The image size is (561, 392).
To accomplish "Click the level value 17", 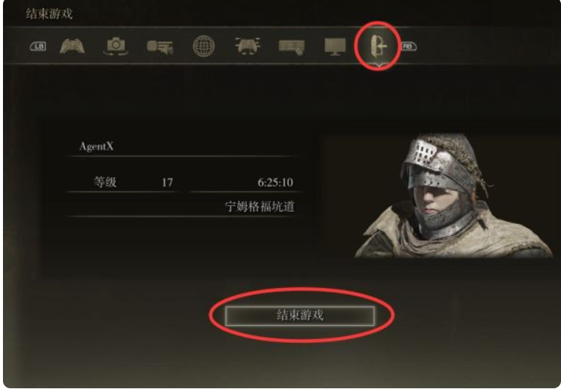I will [167, 183].
